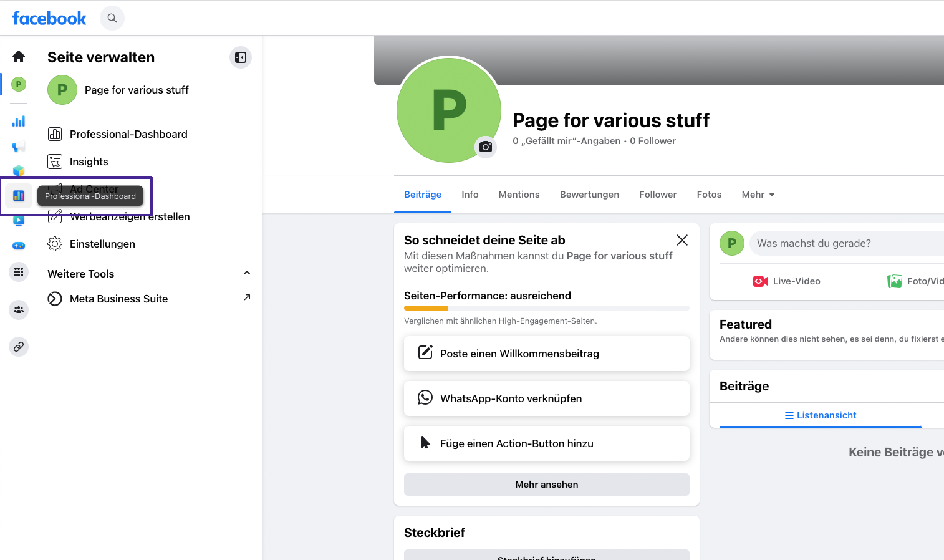
Task: Click the 'Steckbrief' heading
Action: (435, 533)
